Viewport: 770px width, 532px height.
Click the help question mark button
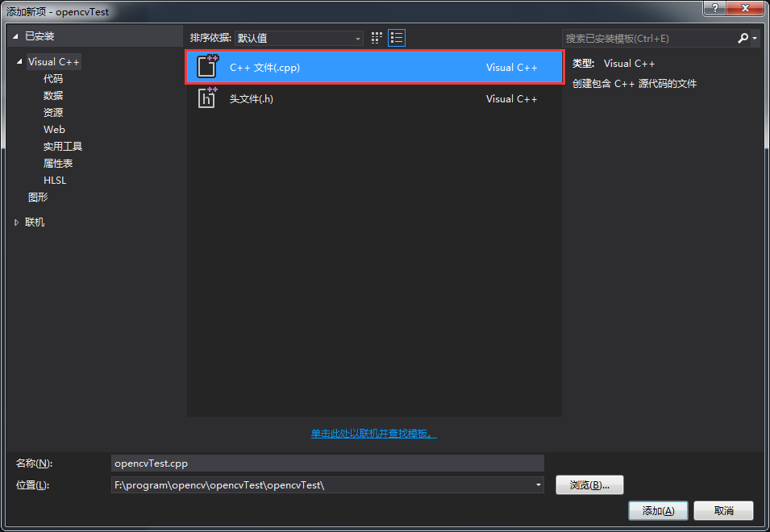point(715,8)
